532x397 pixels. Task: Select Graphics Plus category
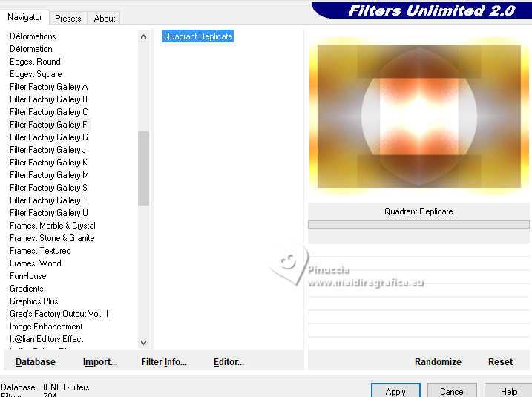(x=34, y=301)
